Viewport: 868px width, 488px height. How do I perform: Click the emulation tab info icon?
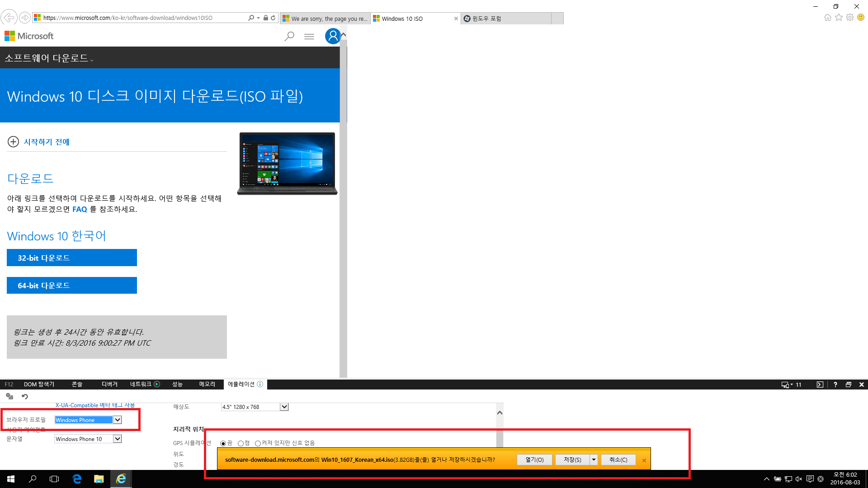(x=260, y=384)
